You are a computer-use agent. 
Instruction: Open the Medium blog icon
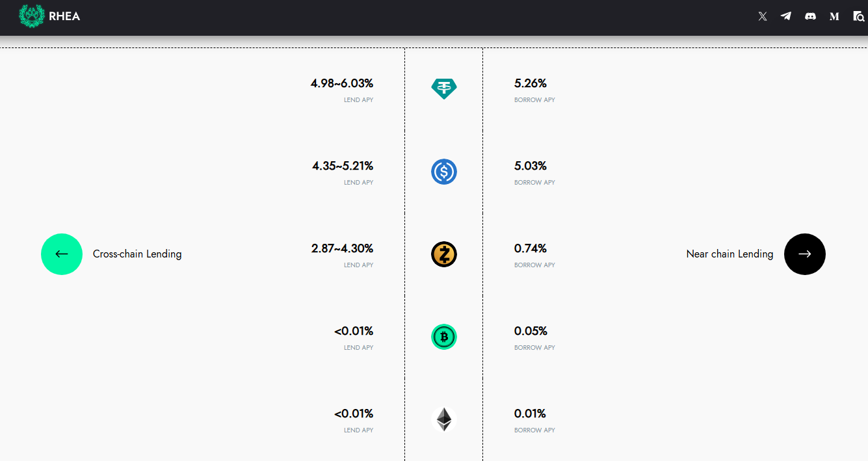(x=834, y=16)
